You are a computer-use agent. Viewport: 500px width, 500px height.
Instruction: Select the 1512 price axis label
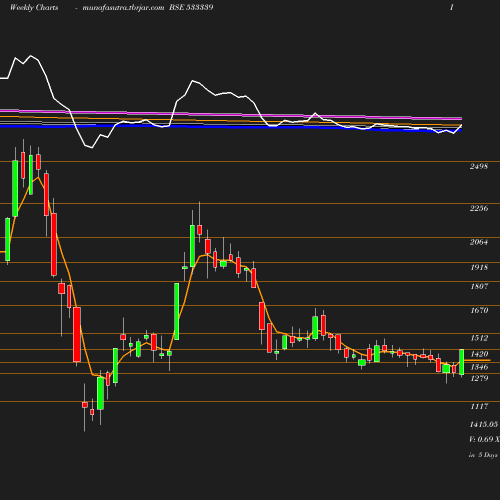coord(479,338)
